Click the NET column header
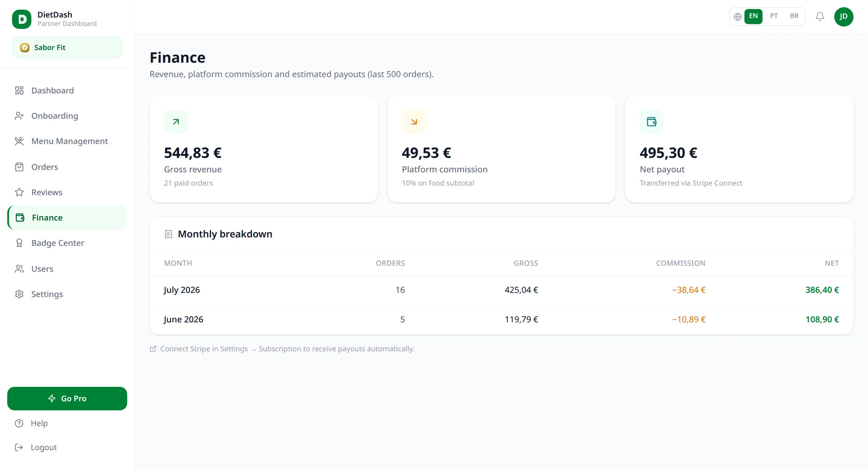Screen dimensions: 868x470 (831, 263)
